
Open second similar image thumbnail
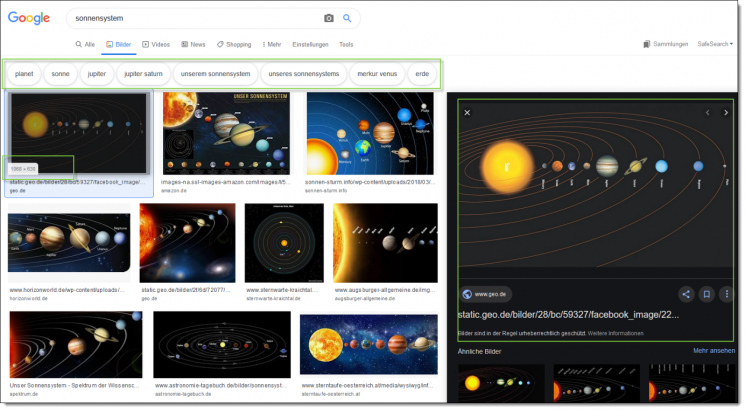click(x=597, y=383)
